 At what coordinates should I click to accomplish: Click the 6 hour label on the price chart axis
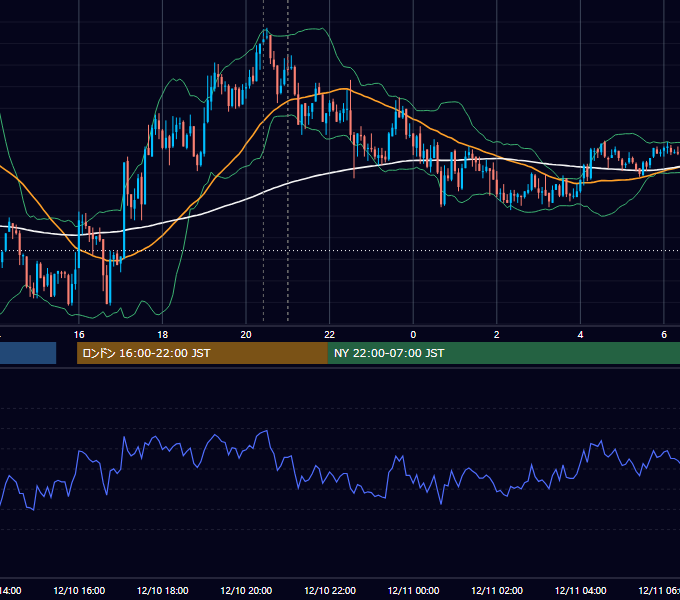click(664, 335)
